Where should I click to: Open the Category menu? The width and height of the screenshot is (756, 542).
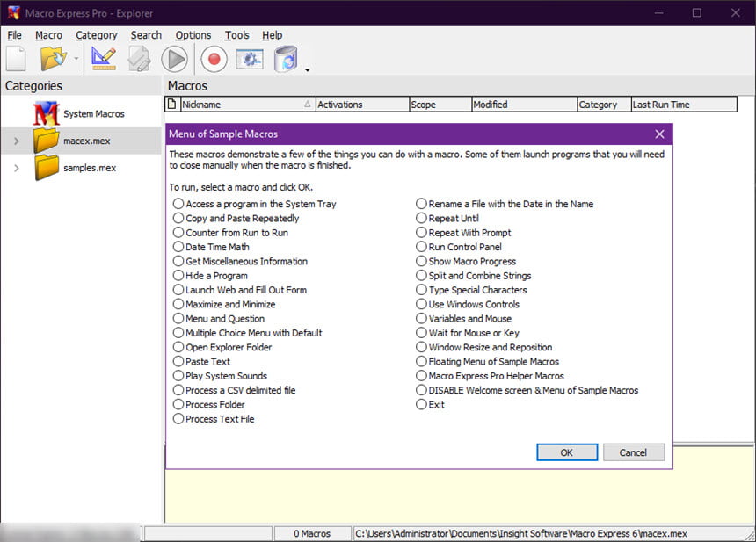(97, 35)
